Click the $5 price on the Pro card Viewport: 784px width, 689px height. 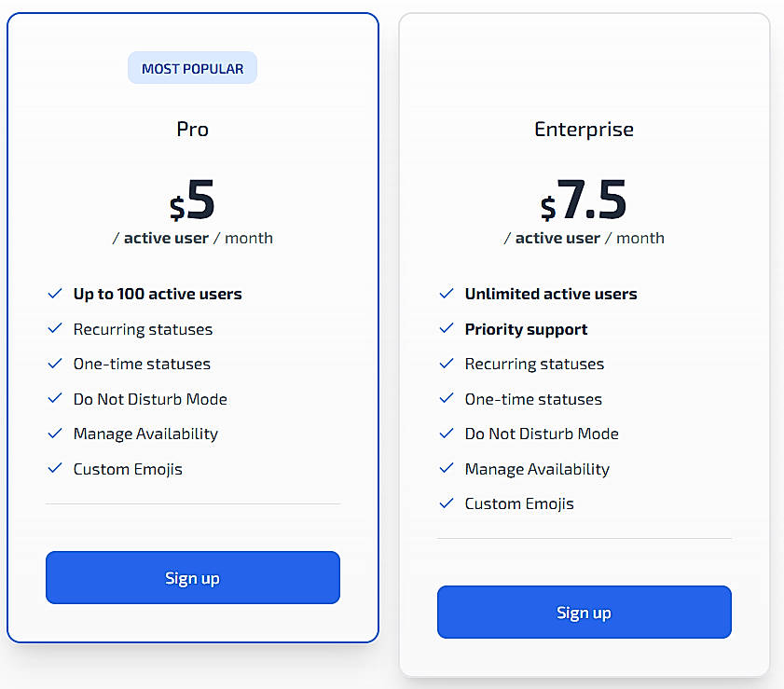pyautogui.click(x=192, y=196)
